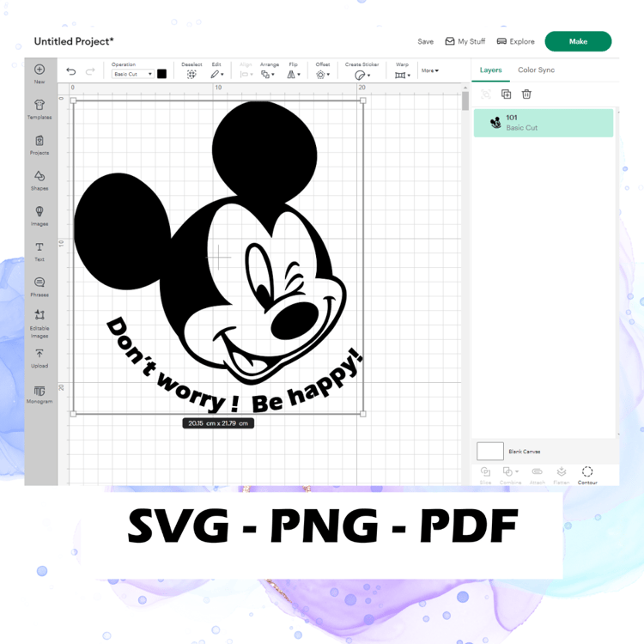
Task: Open the Offset tool dropdown
Action: pyautogui.click(x=323, y=75)
